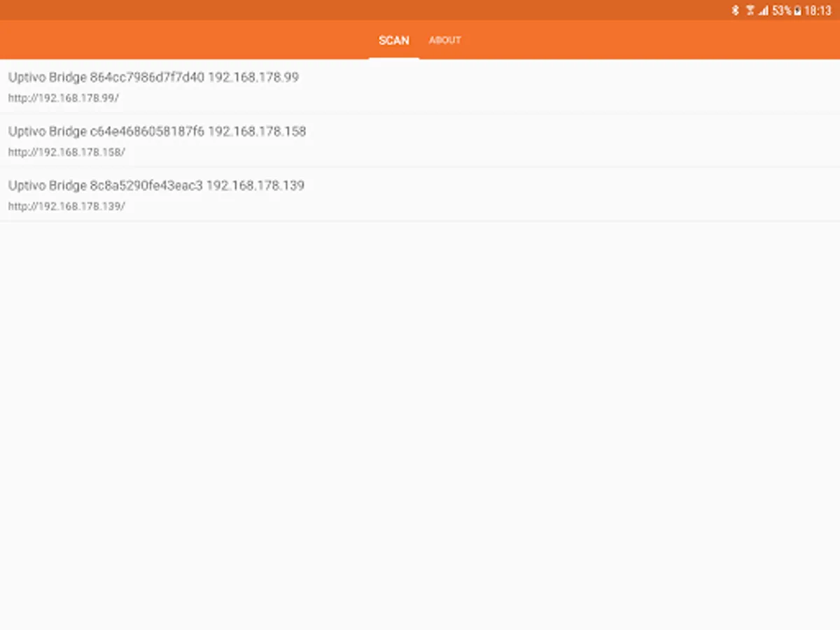Viewport: 840px width, 630px height.
Task: Open link http://192.168.178.139/
Action: coord(66,206)
